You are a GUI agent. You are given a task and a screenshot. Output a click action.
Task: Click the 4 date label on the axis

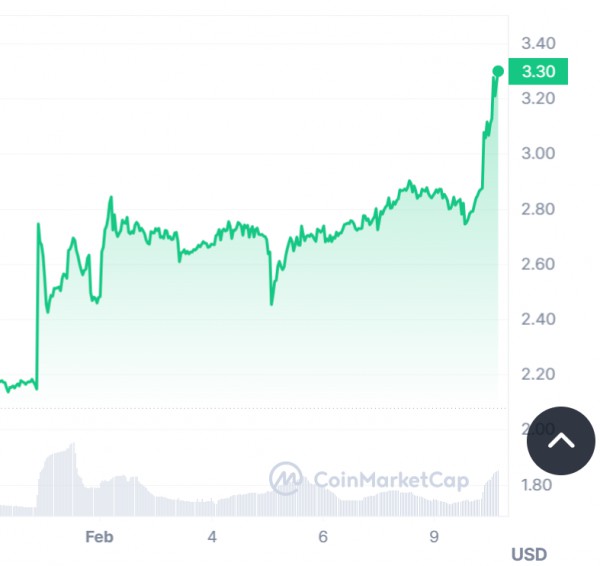click(x=212, y=537)
